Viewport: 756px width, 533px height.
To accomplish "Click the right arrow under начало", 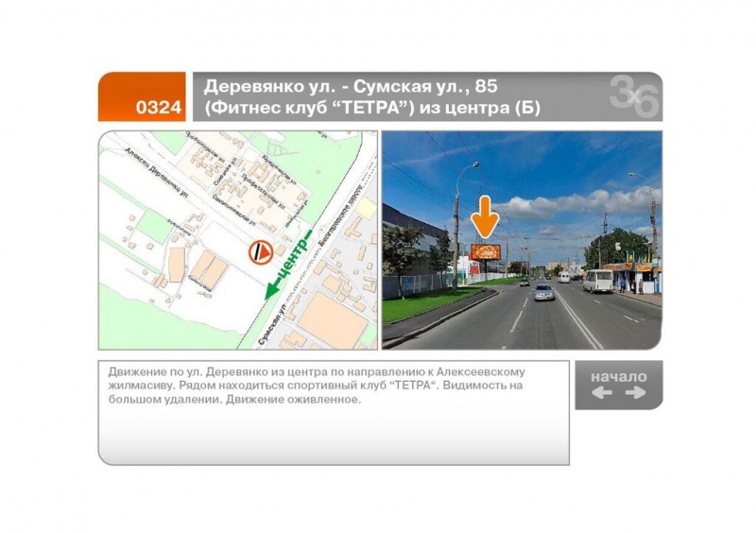I will click(x=635, y=393).
